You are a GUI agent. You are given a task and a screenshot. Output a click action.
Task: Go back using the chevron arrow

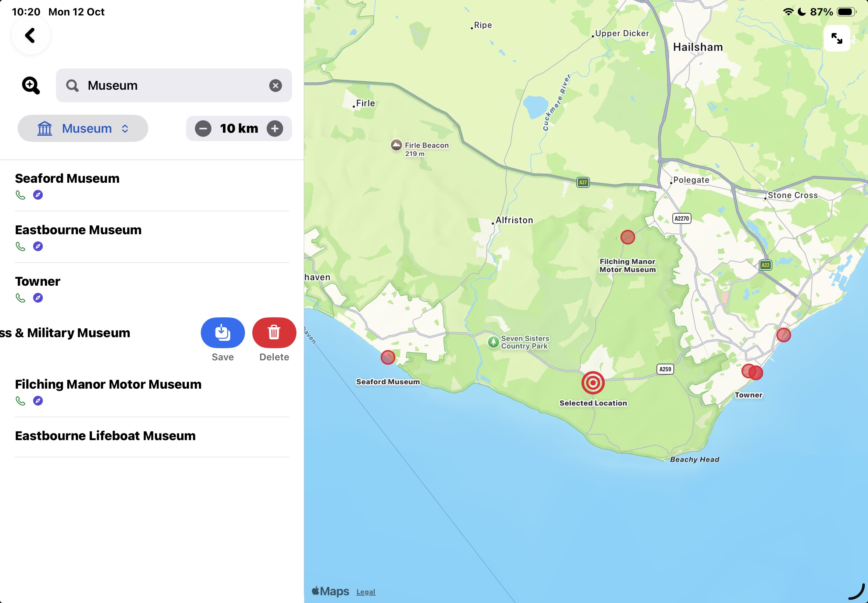[30, 36]
